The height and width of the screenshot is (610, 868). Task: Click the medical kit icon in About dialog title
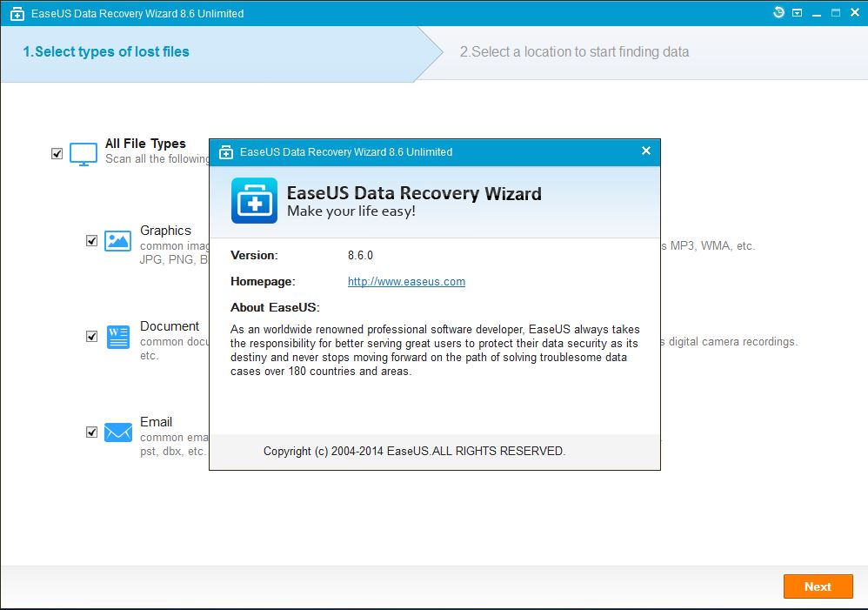pos(226,152)
